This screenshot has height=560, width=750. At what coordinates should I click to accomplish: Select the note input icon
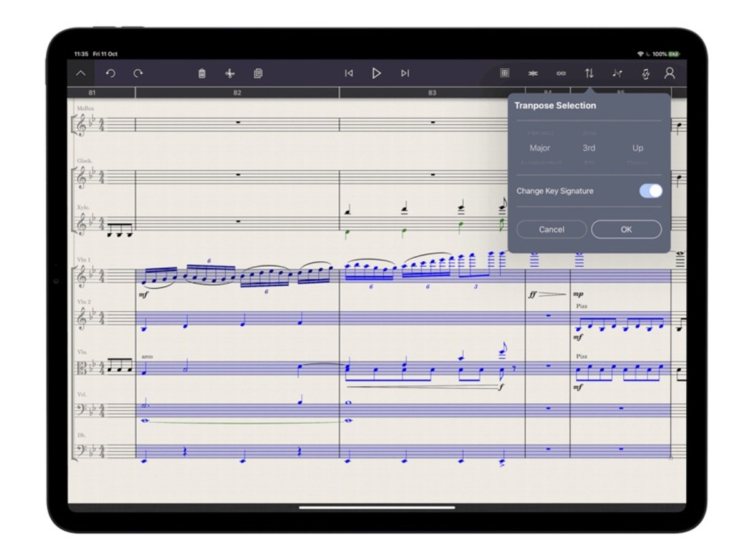616,73
